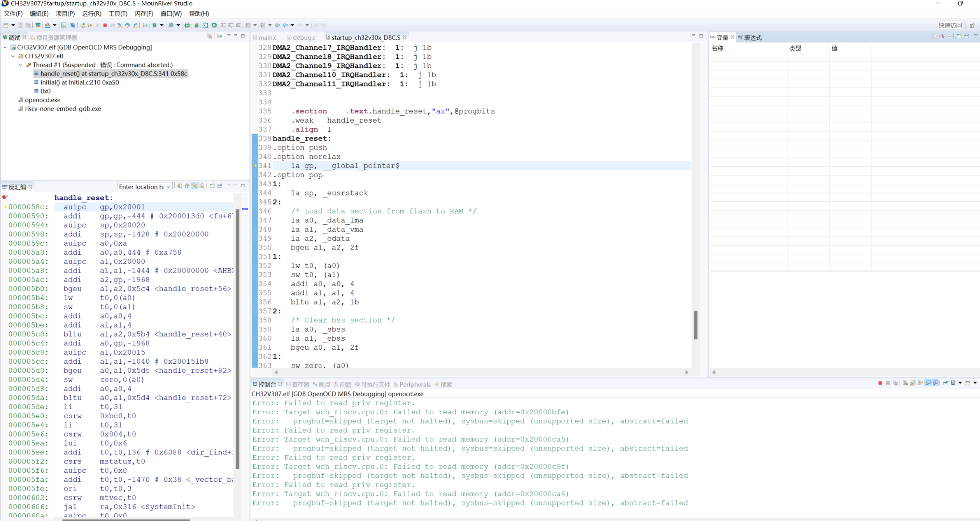Click Refresh View icon in Disassembly panel
This screenshot has height=521, width=980.
pos(180,186)
